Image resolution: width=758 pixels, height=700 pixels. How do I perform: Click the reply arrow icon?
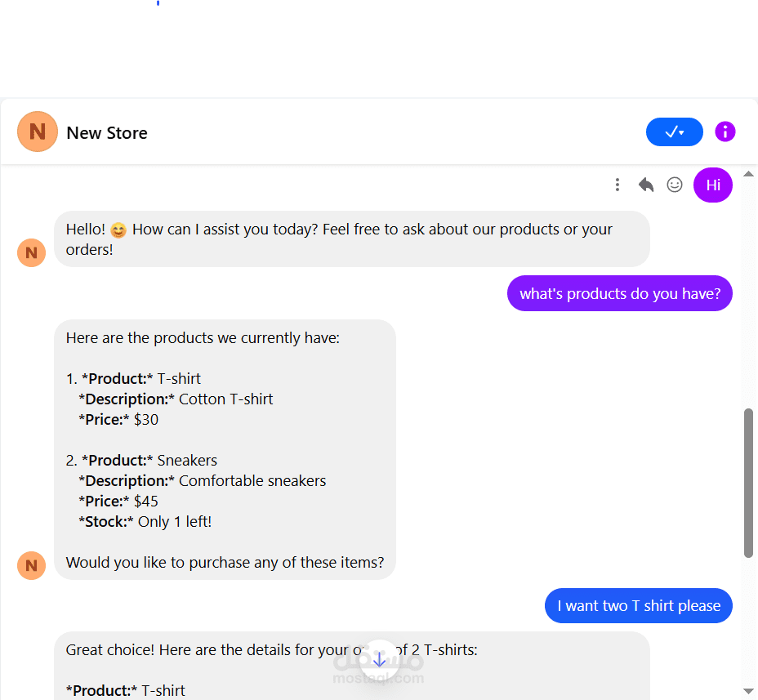646,185
